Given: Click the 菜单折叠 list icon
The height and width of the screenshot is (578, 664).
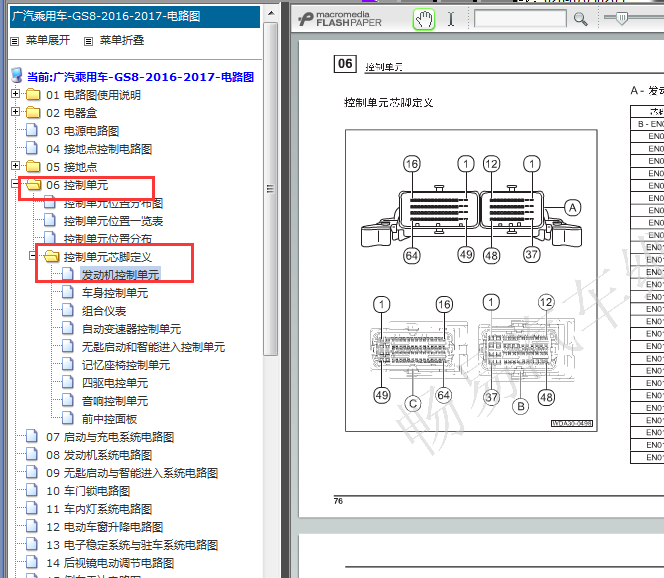Looking at the screenshot, I should pos(89,41).
